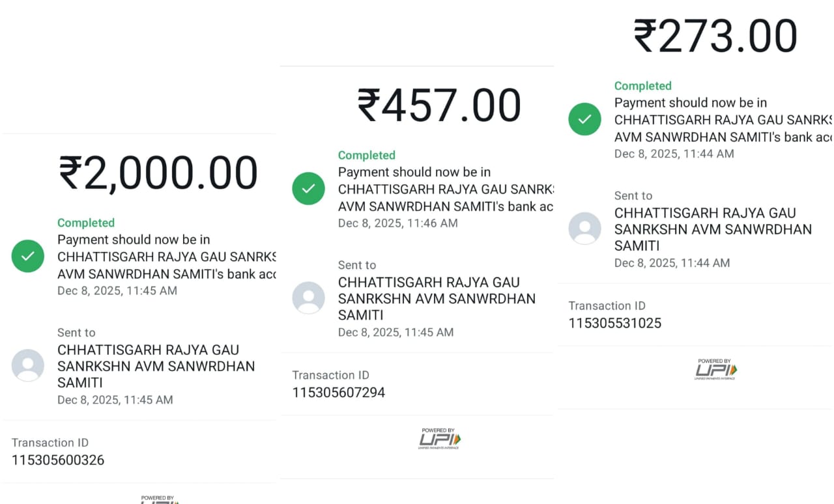Tap recipient avatar in ₹2,000.00 receipt
Image resolution: width=834 pixels, height=504 pixels.
coord(28,365)
